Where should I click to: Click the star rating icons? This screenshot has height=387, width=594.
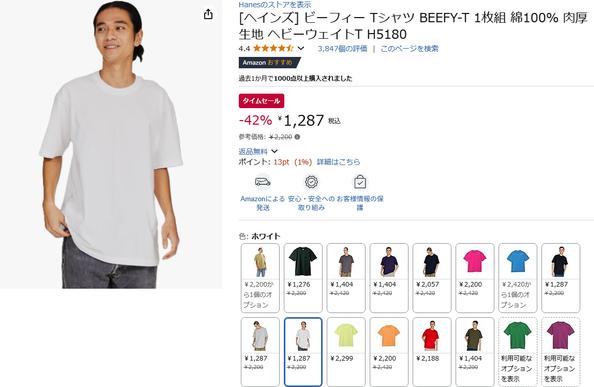tap(273, 48)
